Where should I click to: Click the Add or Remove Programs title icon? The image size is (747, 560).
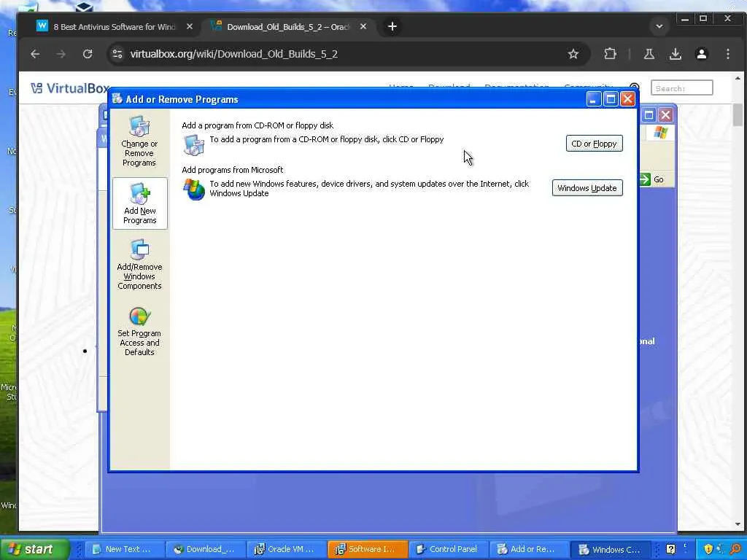coord(117,98)
